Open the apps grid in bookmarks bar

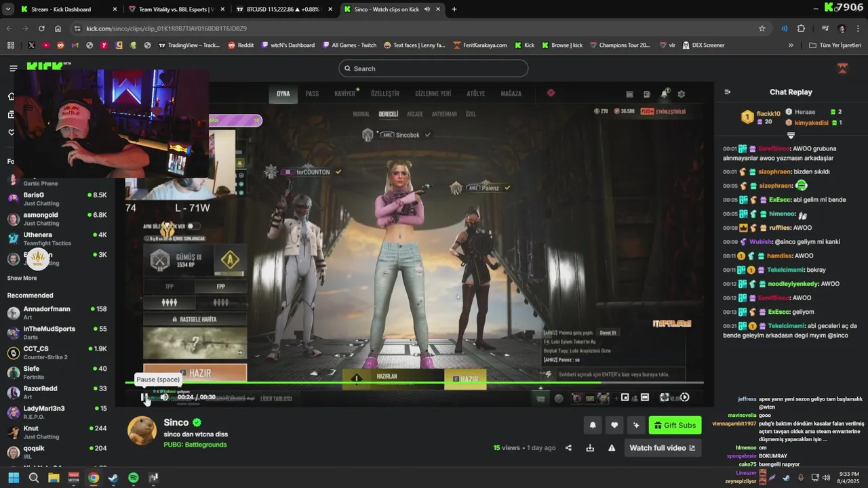[10, 45]
